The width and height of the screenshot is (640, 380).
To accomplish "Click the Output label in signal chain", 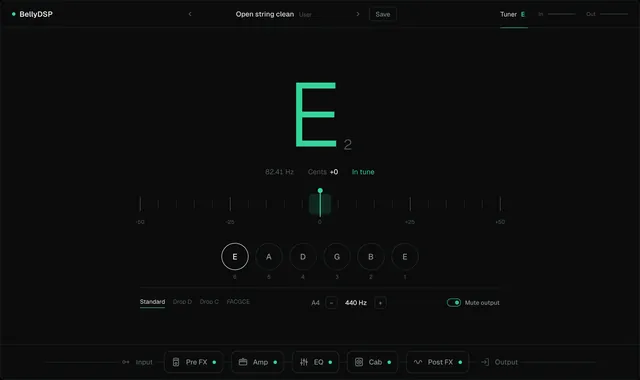I will (x=506, y=362).
